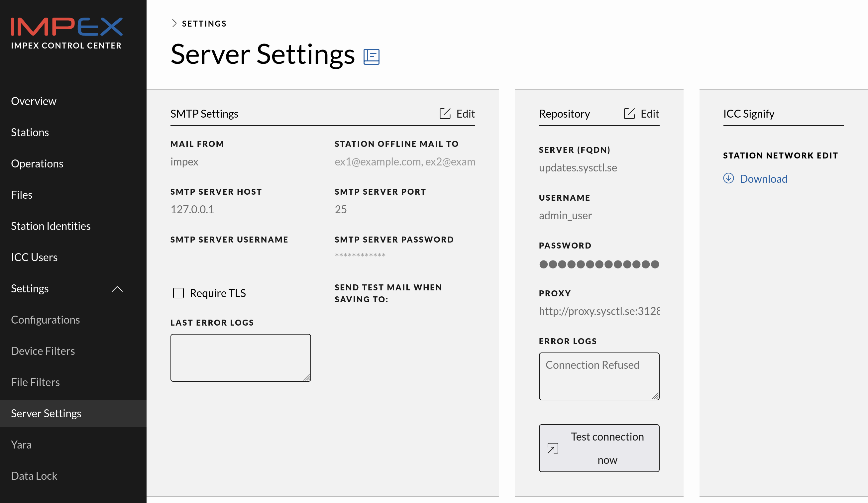Click the Test connection now button
This screenshot has height=503, width=868.
tap(598, 448)
